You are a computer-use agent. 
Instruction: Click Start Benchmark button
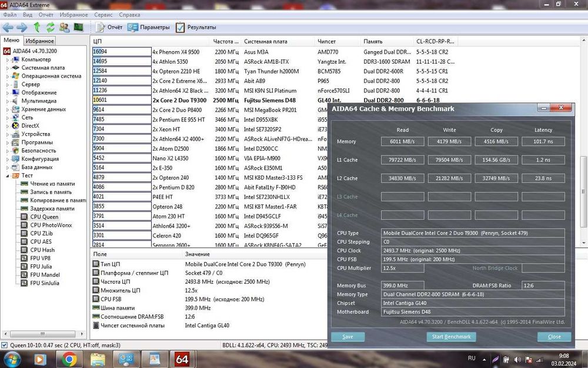click(x=451, y=336)
